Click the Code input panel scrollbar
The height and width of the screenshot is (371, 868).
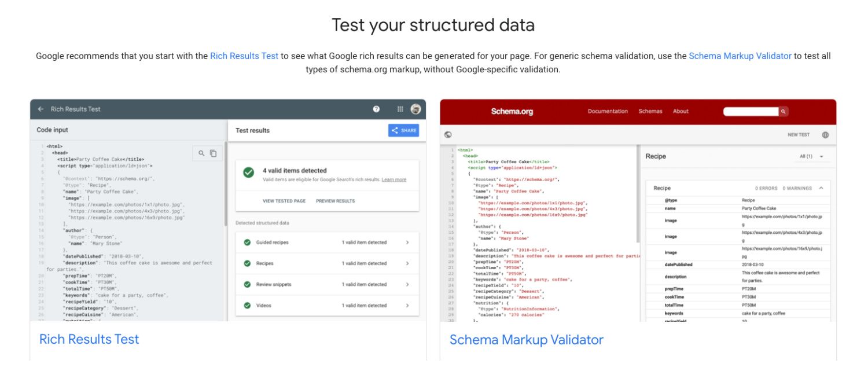point(226,191)
